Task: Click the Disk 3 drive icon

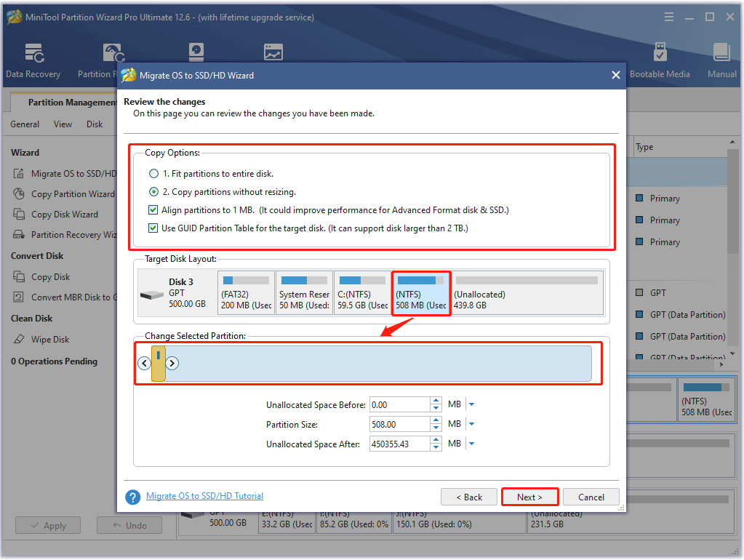Action: pyautogui.click(x=152, y=295)
